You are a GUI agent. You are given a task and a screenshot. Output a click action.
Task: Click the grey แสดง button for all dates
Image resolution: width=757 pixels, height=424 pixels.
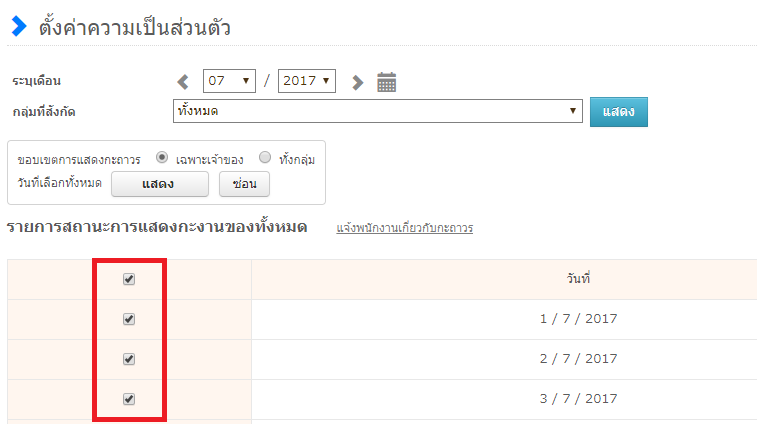159,184
